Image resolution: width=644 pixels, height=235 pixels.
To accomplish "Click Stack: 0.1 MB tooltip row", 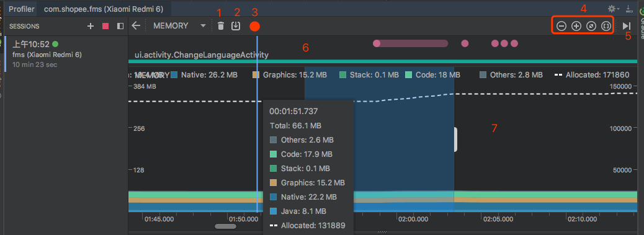I will pyautogui.click(x=300, y=169).
